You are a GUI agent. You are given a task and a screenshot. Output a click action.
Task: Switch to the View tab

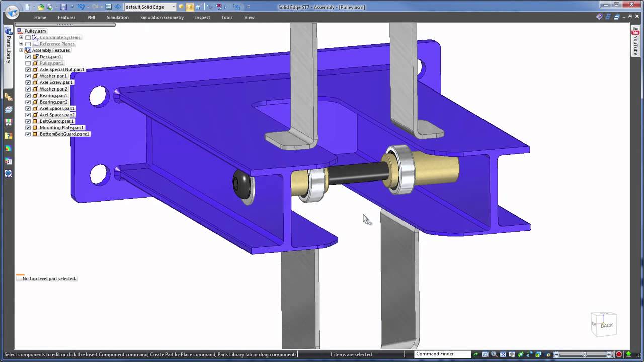pyautogui.click(x=249, y=18)
